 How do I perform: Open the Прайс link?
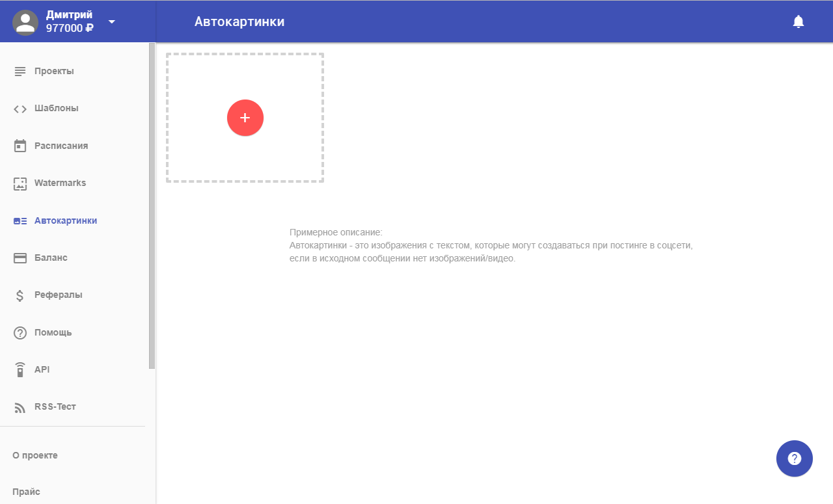pos(26,492)
